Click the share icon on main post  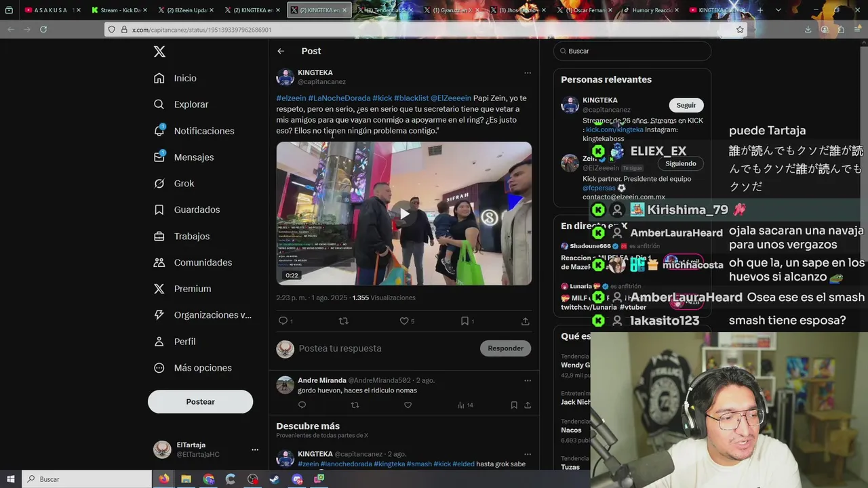tap(526, 321)
